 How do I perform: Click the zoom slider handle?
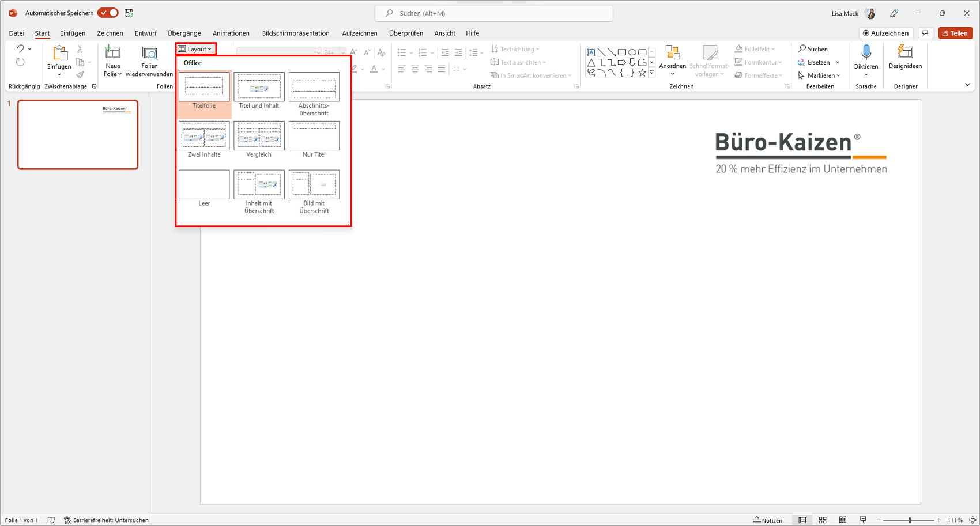[x=910, y=520]
